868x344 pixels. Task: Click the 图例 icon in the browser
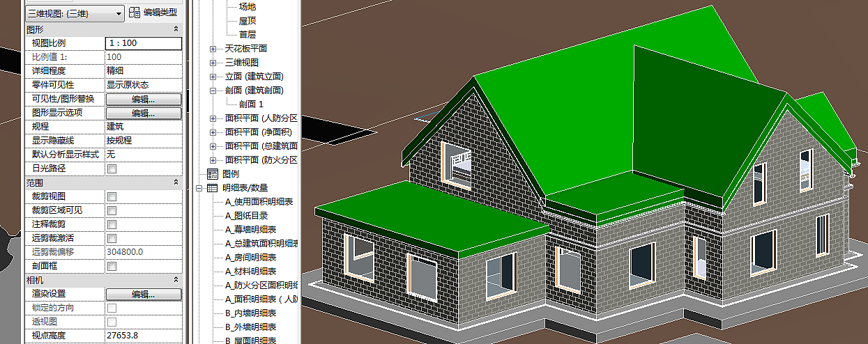(x=213, y=173)
